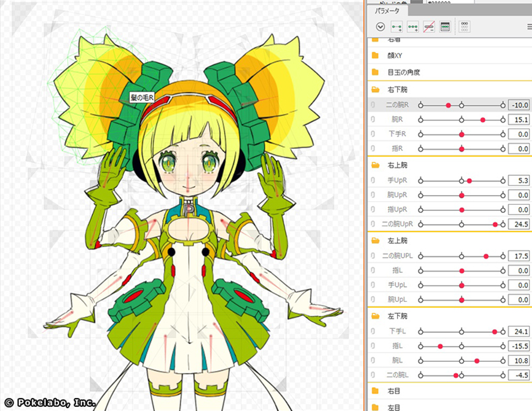Expand the 顔XY folder

tap(375, 55)
